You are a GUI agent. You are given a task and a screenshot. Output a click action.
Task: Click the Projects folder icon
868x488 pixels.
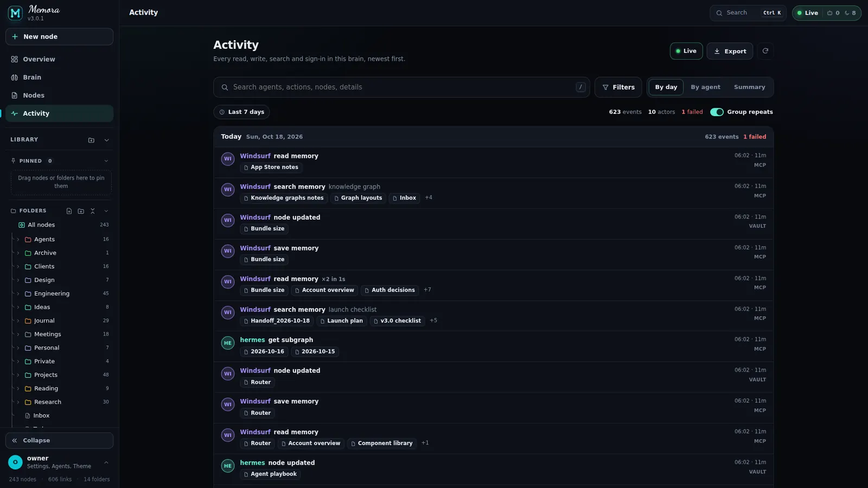coord(28,375)
